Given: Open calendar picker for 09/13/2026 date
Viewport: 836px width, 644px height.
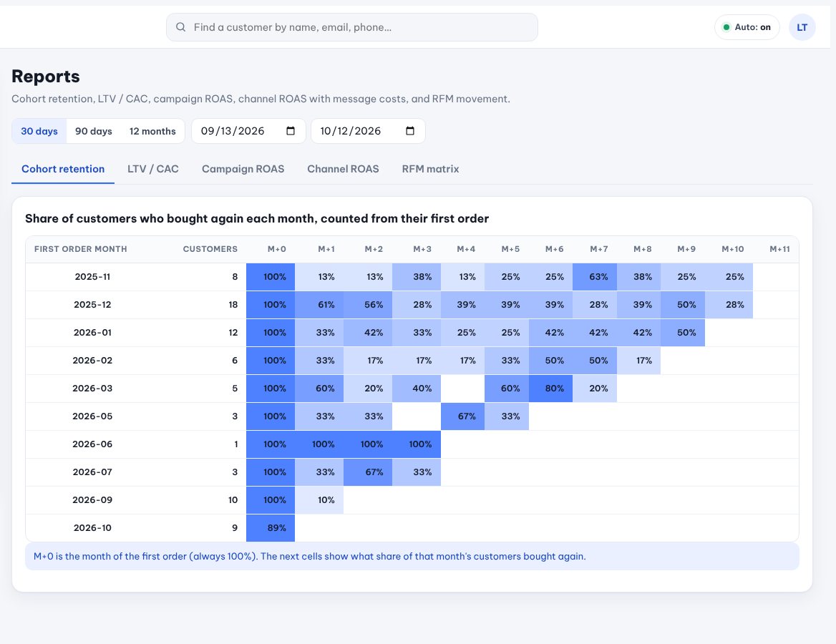Looking at the screenshot, I should pyautogui.click(x=291, y=131).
